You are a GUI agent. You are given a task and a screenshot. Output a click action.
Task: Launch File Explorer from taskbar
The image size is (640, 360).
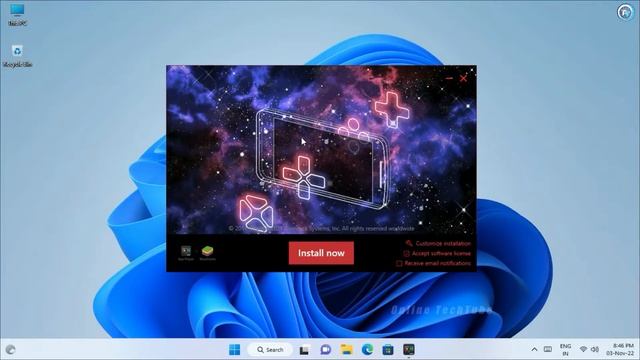[346, 349]
